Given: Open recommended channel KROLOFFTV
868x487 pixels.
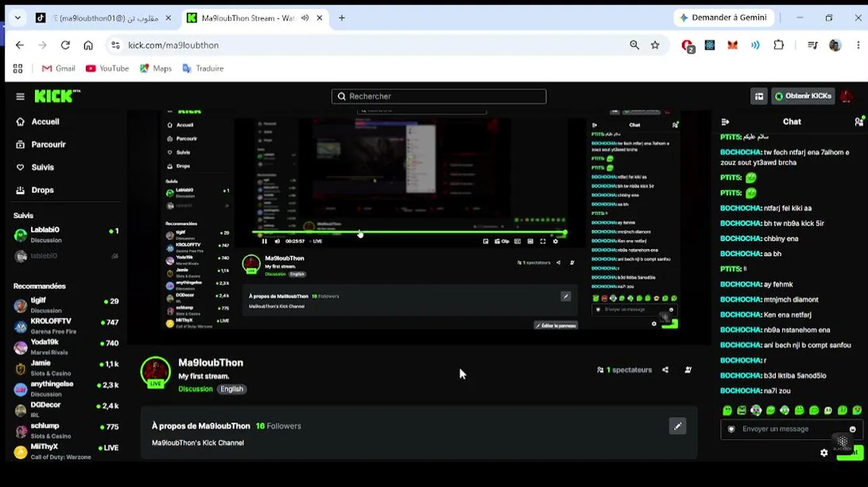Looking at the screenshot, I should point(67,326).
